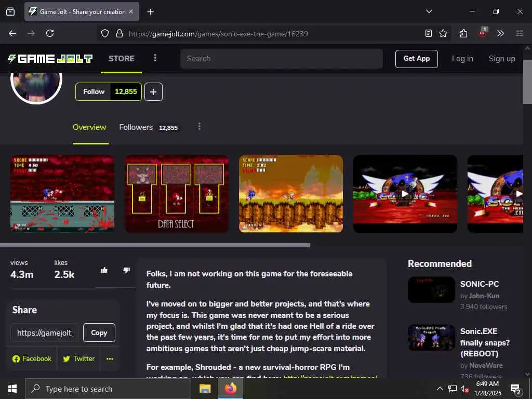This screenshot has height=399, width=532.
Task: Open the tracking protection shield icon
Action: pyautogui.click(x=105, y=33)
